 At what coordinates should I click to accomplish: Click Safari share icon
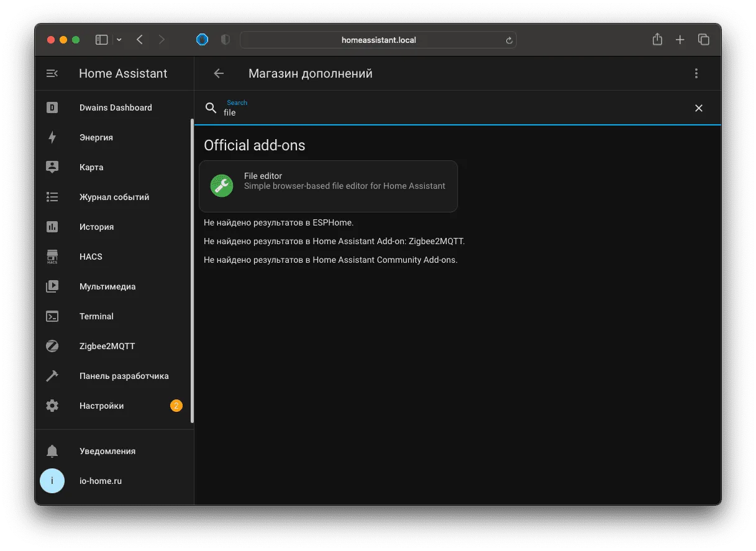point(657,39)
